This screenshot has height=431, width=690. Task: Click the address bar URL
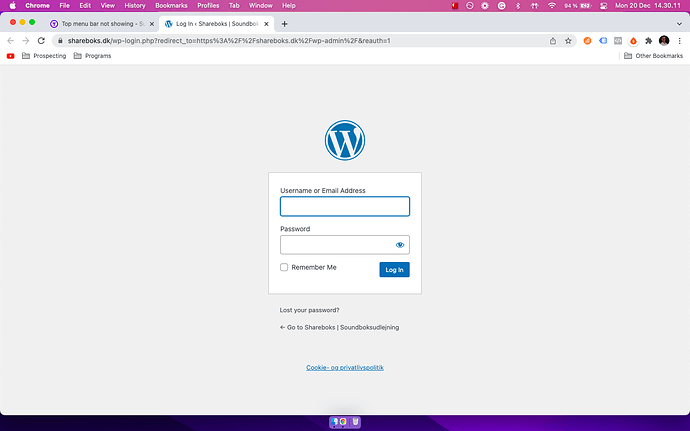click(x=229, y=41)
